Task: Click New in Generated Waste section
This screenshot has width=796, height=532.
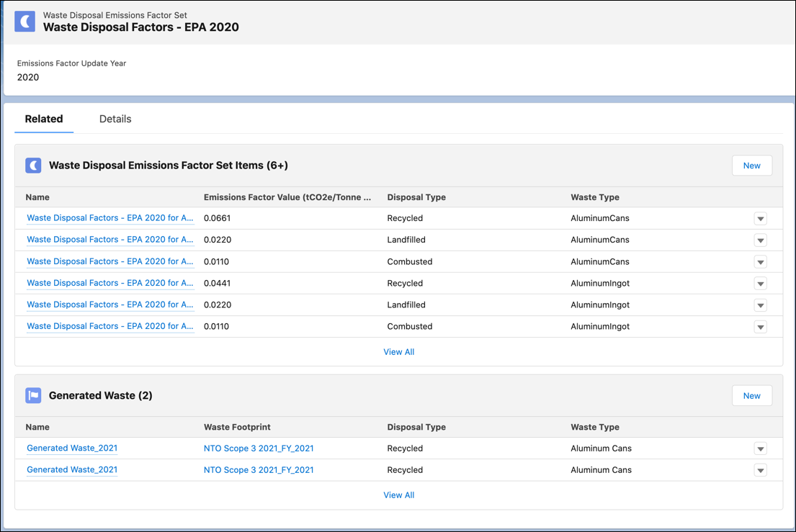Action: [x=752, y=396]
